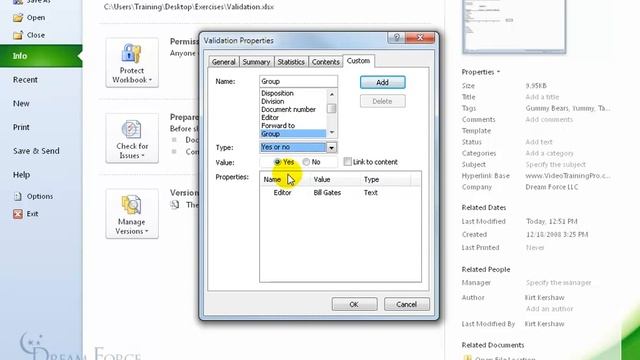Click Add a title field

click(x=542, y=97)
